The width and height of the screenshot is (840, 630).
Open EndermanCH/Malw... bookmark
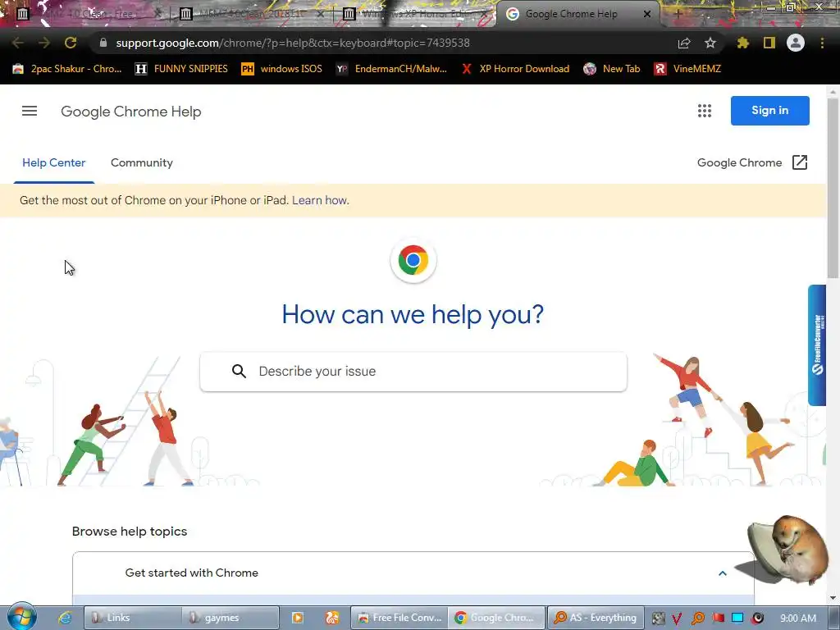[391, 69]
